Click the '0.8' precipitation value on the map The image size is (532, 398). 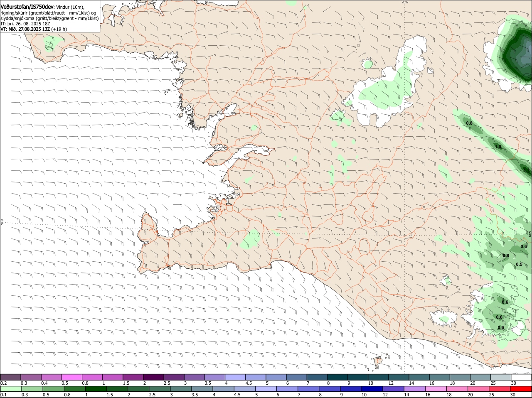pyautogui.click(x=469, y=123)
